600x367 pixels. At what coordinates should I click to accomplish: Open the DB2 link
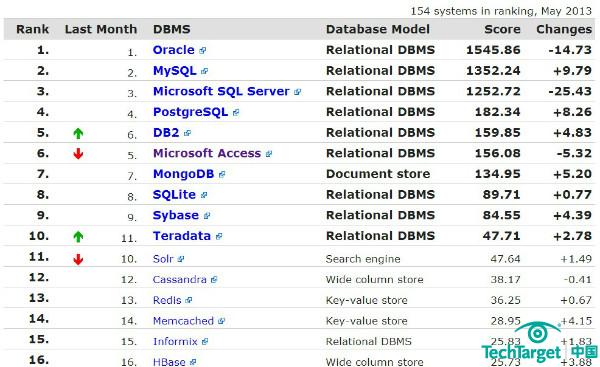click(x=166, y=133)
